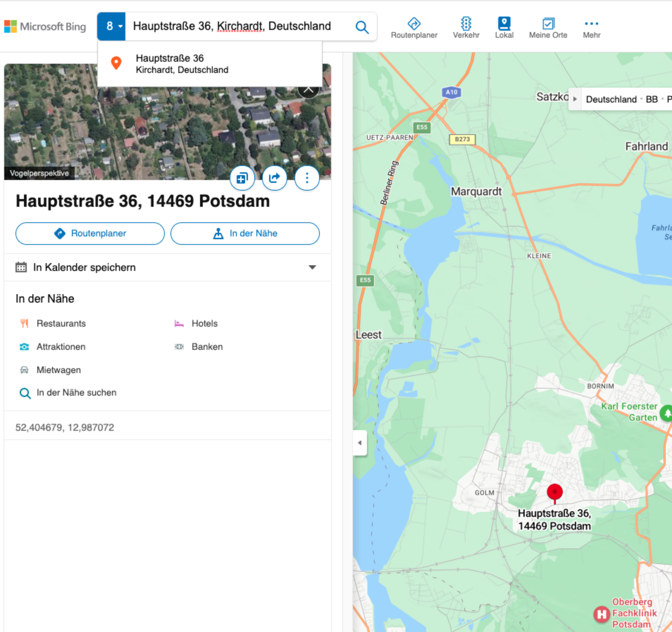
Task: Open Banken near this address
Action: tap(207, 347)
